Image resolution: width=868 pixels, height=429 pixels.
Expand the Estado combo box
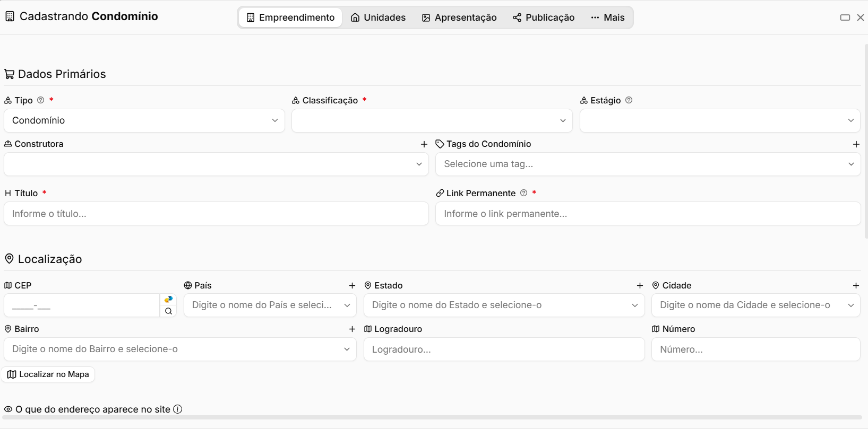(x=504, y=305)
